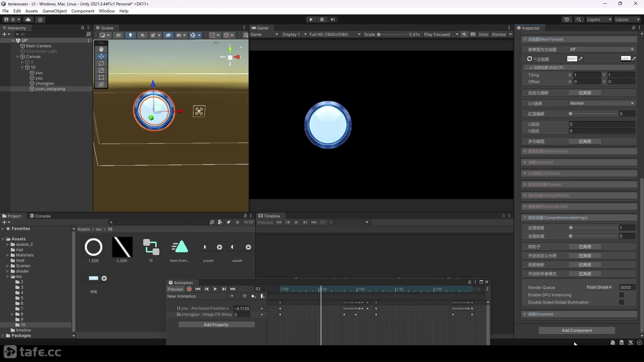Viewport: 644px width, 362px height.
Task: Select the Hand view tool in Scene
Action: pyautogui.click(x=101, y=49)
